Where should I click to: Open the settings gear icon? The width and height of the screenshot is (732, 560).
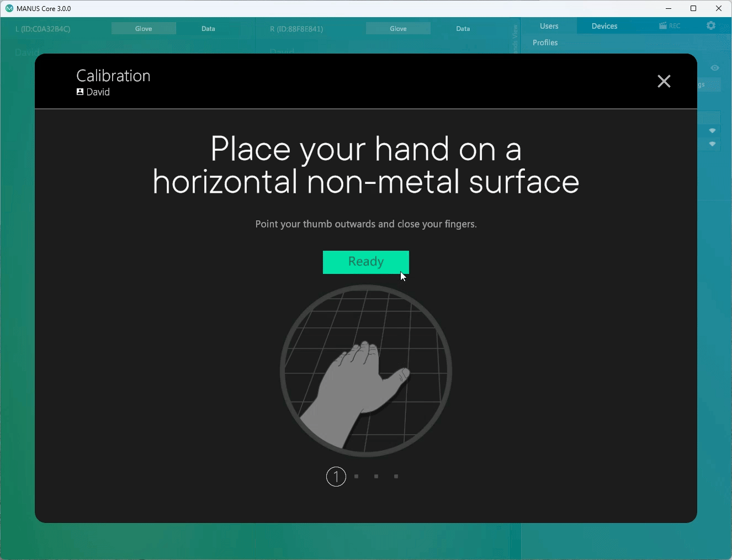click(x=710, y=26)
